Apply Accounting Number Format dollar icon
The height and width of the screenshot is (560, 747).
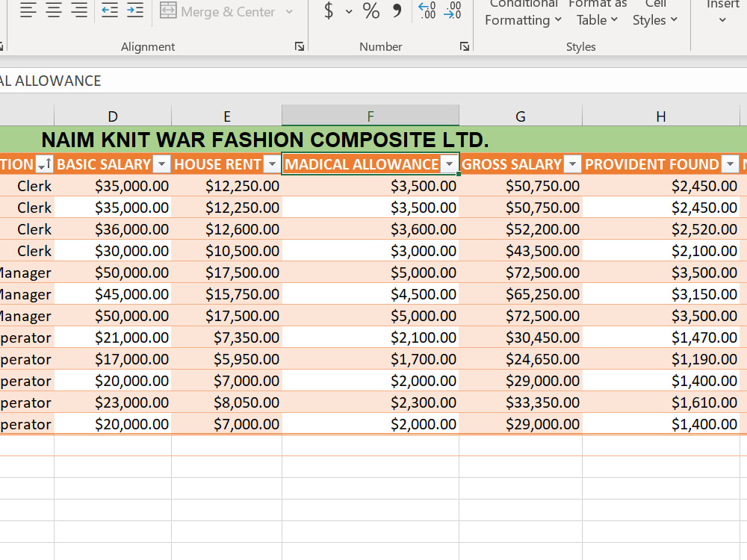click(x=329, y=10)
